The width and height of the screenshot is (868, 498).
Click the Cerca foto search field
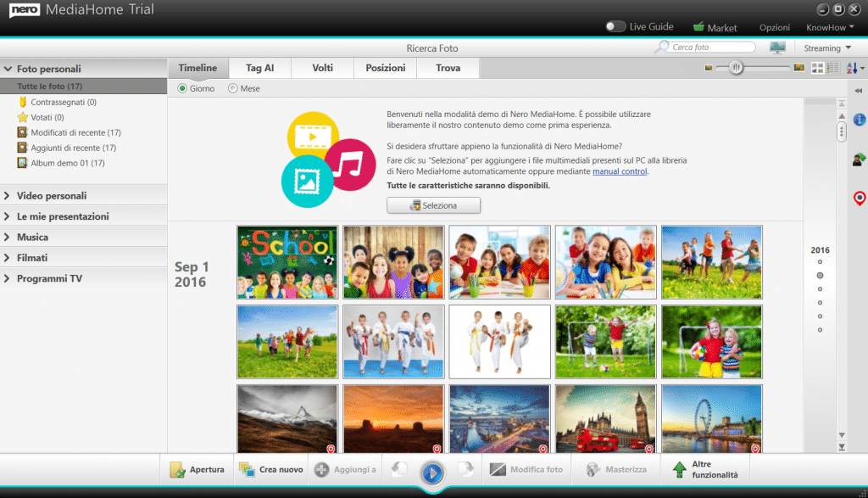pos(711,48)
